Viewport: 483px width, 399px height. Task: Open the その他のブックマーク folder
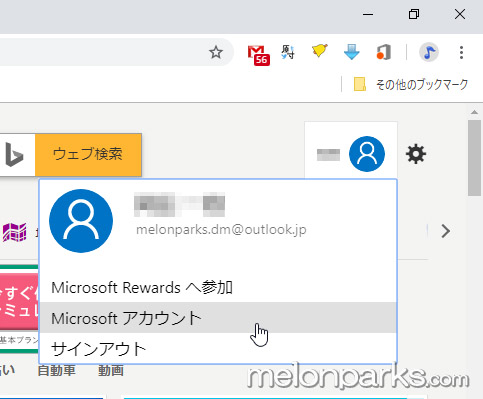411,84
